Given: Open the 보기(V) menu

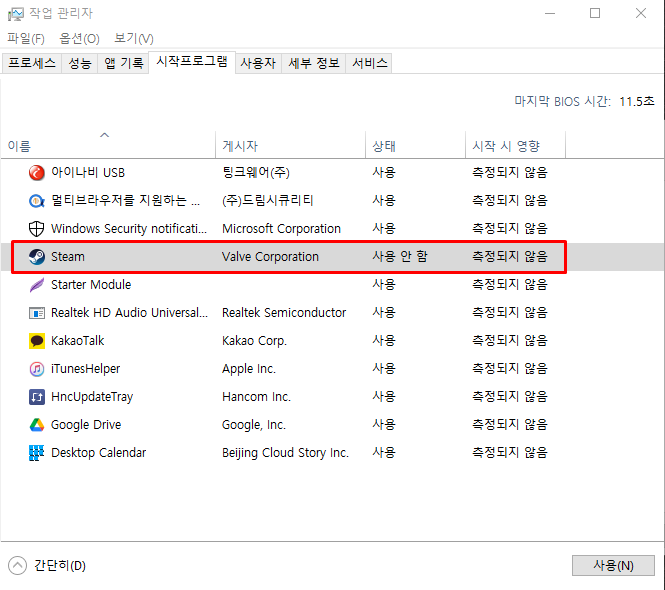Looking at the screenshot, I should (134, 39).
